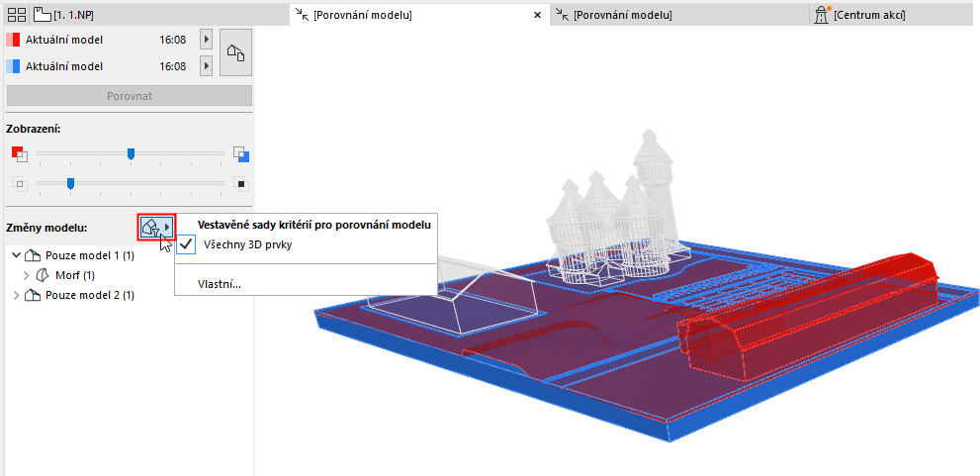Adjust the model color balance slider handle
Viewport: 980px width, 476px height.
click(131, 153)
